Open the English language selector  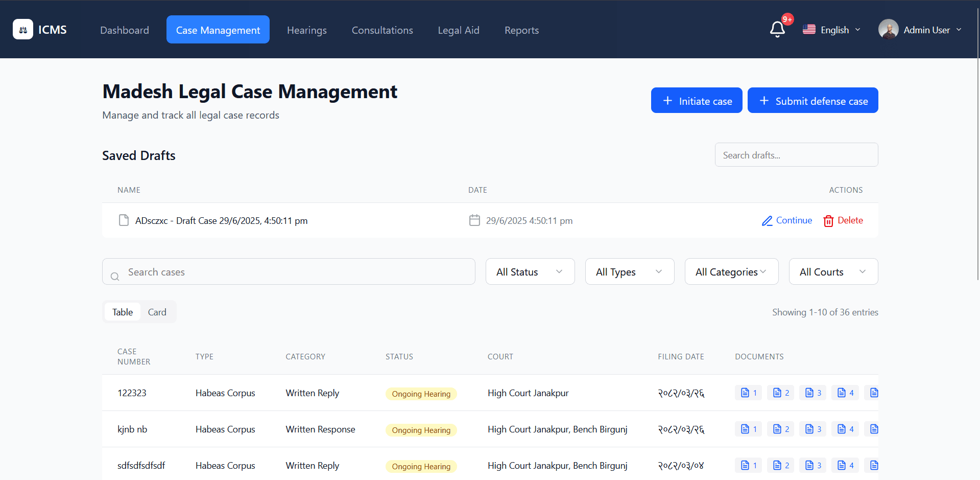pyautogui.click(x=831, y=30)
